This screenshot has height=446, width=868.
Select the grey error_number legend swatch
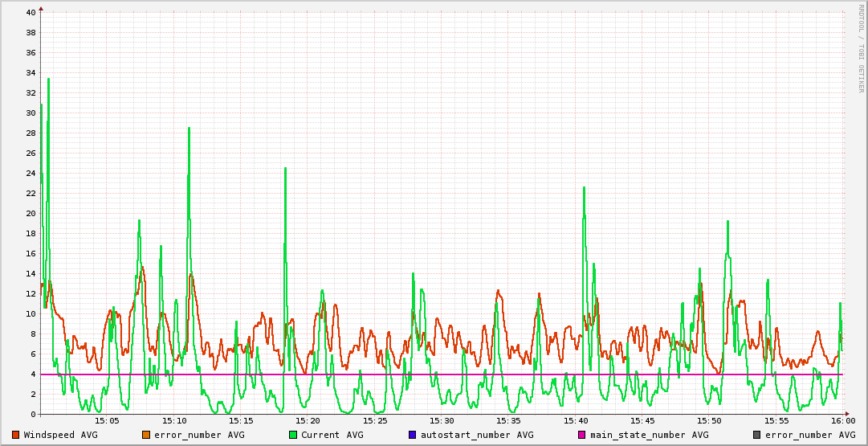(756, 435)
